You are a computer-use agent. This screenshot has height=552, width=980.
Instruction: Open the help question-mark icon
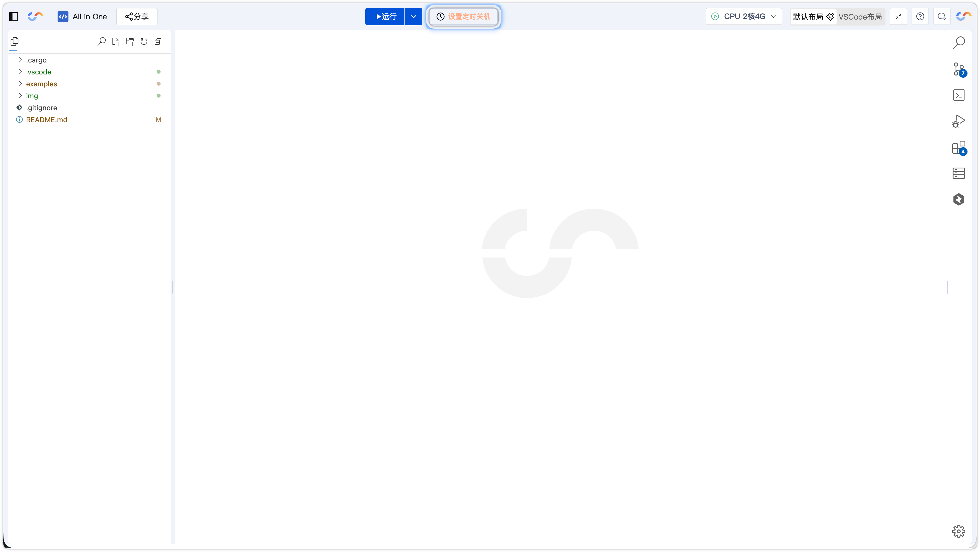click(x=920, y=16)
